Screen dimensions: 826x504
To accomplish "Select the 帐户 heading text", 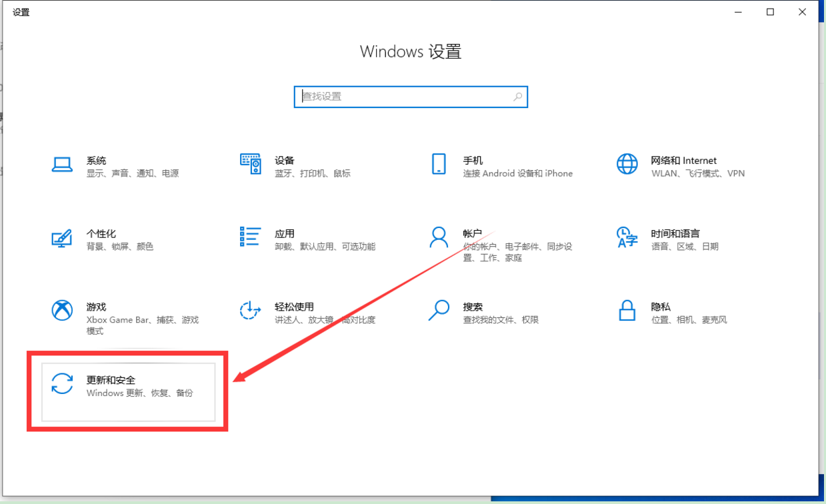I will pos(473,234).
